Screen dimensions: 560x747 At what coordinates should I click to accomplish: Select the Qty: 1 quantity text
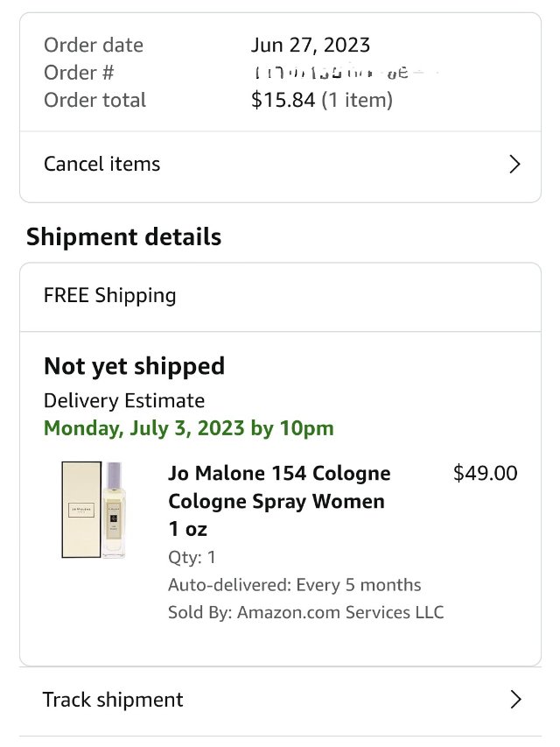[192, 557]
